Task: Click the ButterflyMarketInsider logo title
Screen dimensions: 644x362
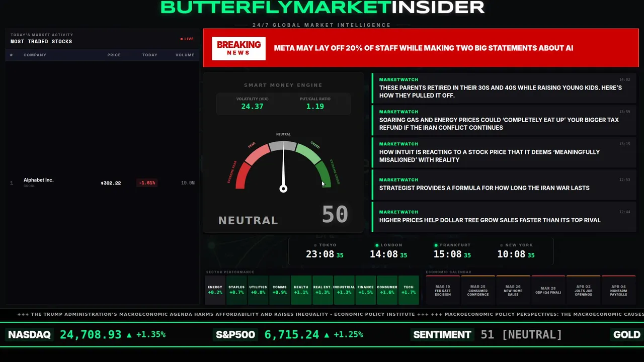Action: [x=323, y=7]
